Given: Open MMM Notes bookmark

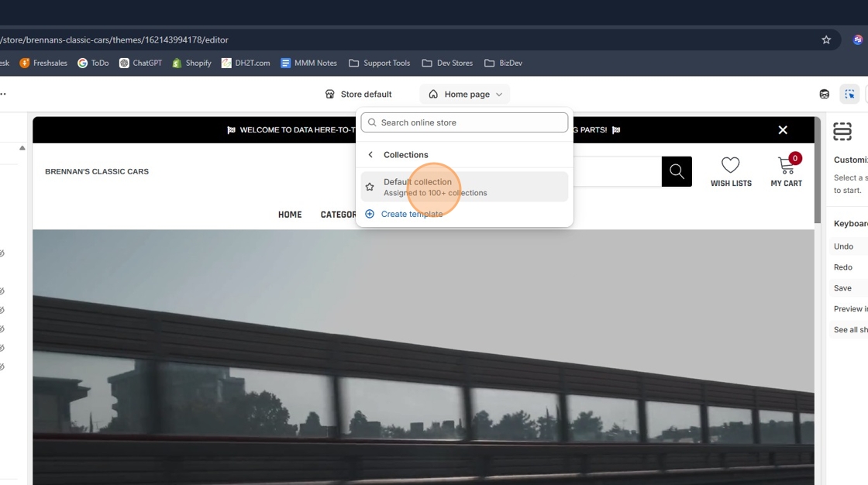Looking at the screenshot, I should (309, 63).
